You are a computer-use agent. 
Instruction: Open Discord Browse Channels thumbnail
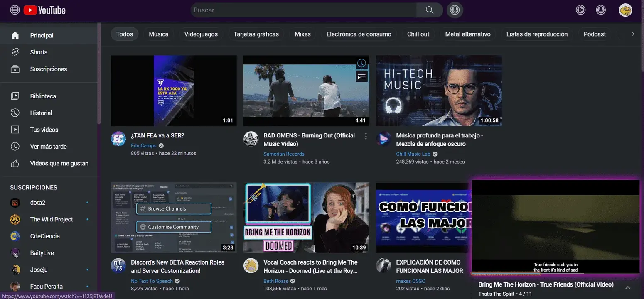174,218
